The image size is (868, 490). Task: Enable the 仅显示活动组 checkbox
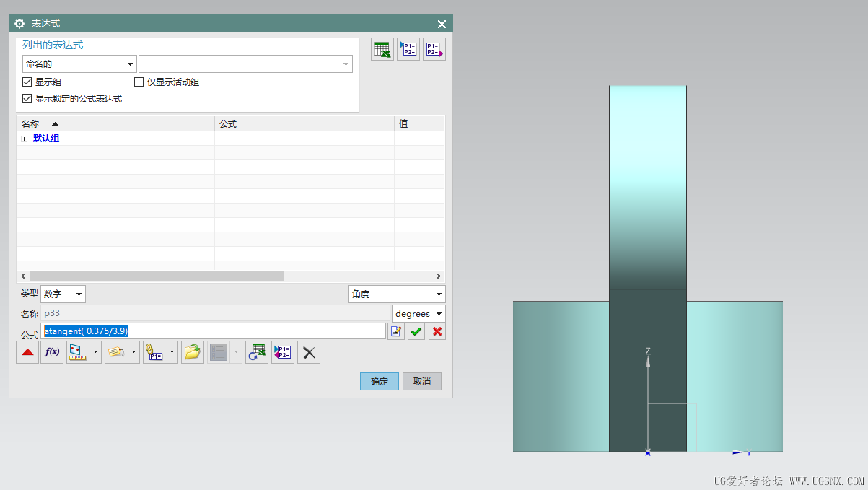139,82
